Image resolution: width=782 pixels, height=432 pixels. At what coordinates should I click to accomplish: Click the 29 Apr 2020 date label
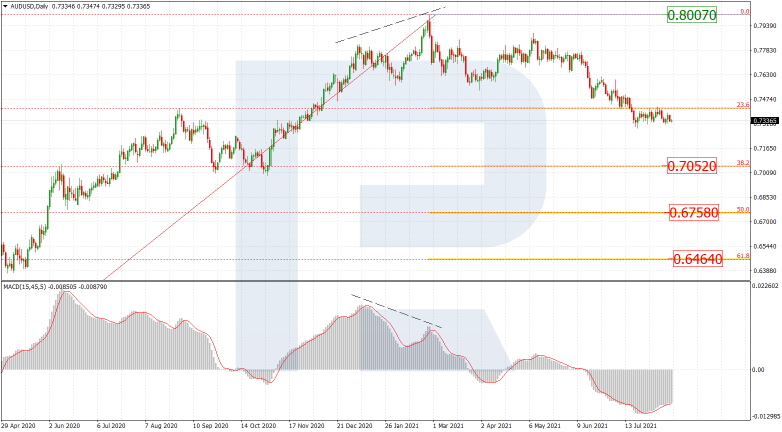pyautogui.click(x=20, y=427)
